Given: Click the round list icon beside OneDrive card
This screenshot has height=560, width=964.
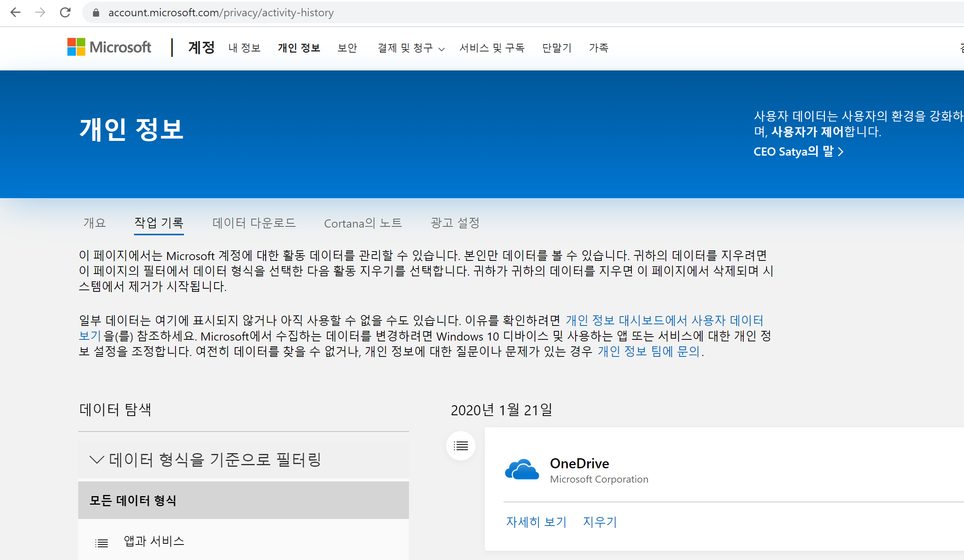Looking at the screenshot, I should [x=461, y=446].
